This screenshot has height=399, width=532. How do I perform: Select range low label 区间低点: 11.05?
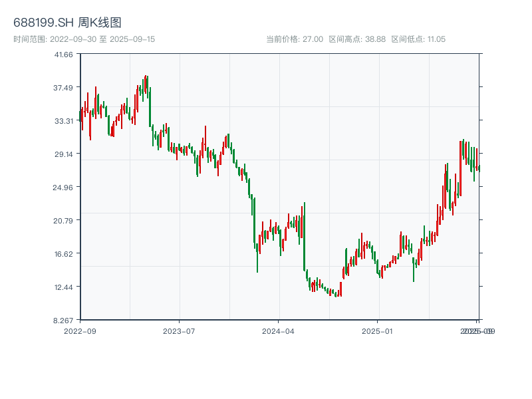[x=418, y=39]
